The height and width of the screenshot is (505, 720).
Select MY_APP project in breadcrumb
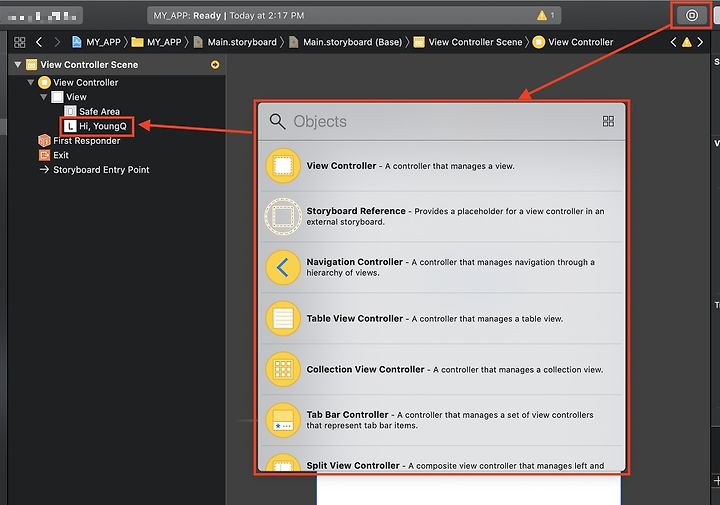click(x=96, y=42)
